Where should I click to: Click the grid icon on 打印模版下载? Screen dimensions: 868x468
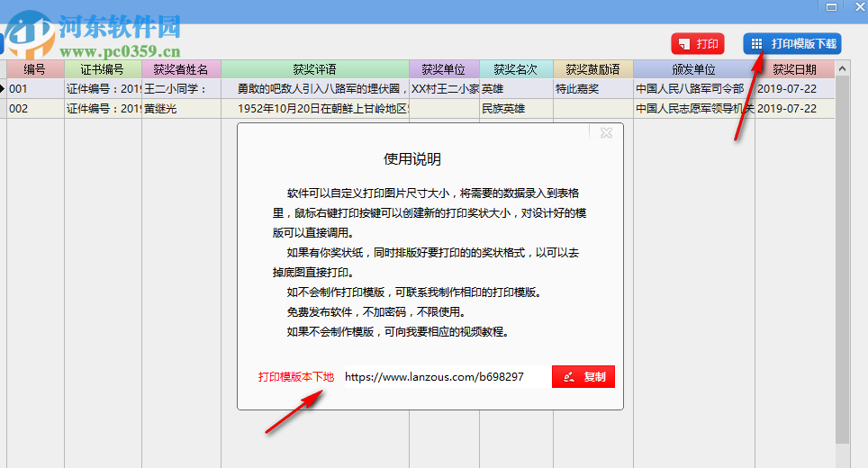click(756, 44)
